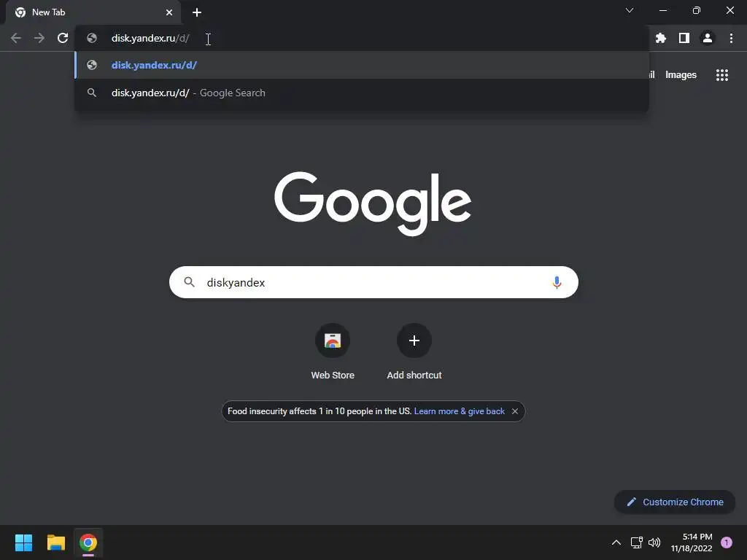Click the Web Store label text
The height and width of the screenshot is (560, 747).
pos(333,376)
